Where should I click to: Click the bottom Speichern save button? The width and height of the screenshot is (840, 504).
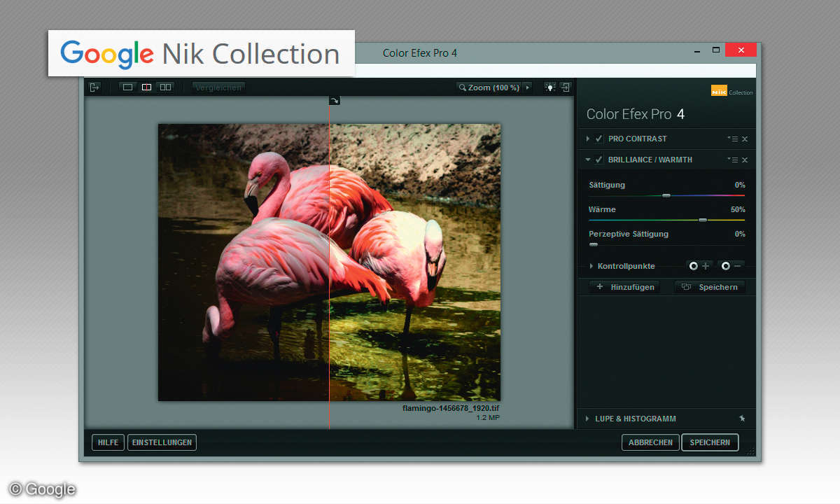coord(710,442)
